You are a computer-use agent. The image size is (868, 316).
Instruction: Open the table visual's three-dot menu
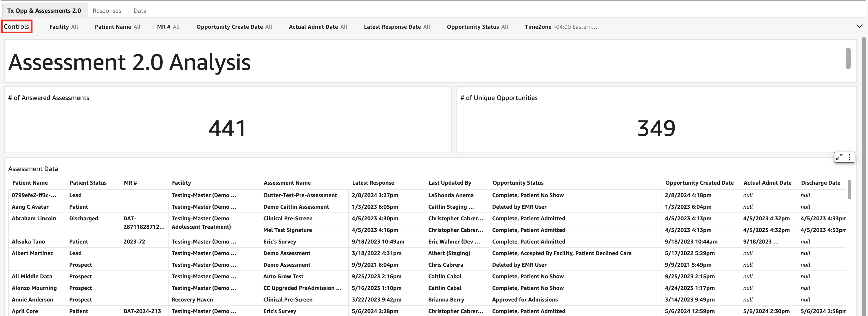click(x=849, y=157)
